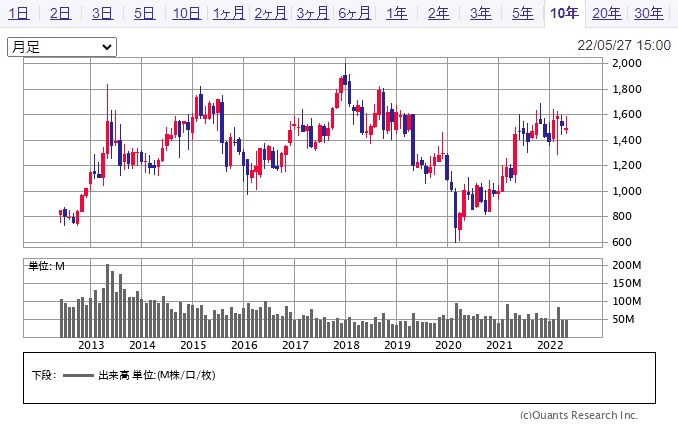
Task: Show the 20年 chart range
Action: click(x=606, y=14)
